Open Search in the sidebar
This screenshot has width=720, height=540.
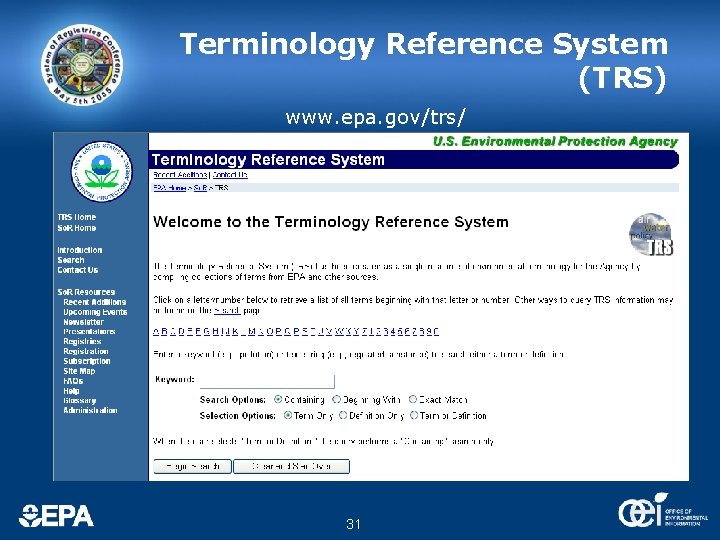[x=71, y=260]
